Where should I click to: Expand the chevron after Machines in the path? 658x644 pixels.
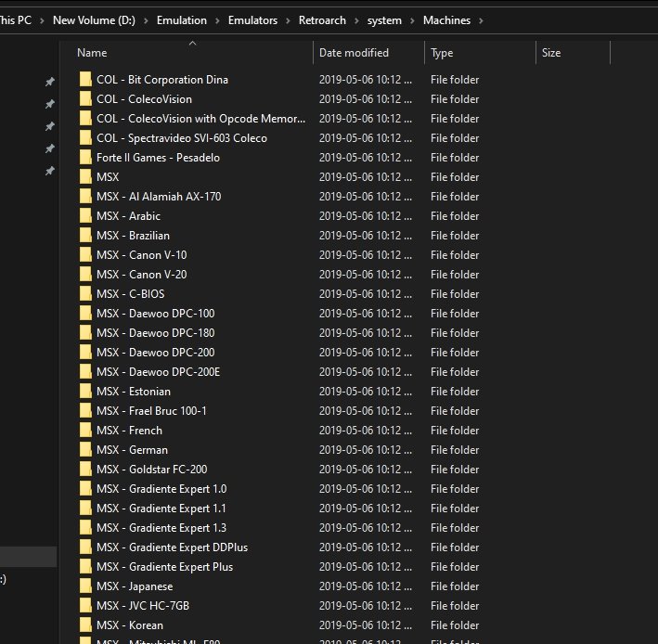click(x=481, y=20)
